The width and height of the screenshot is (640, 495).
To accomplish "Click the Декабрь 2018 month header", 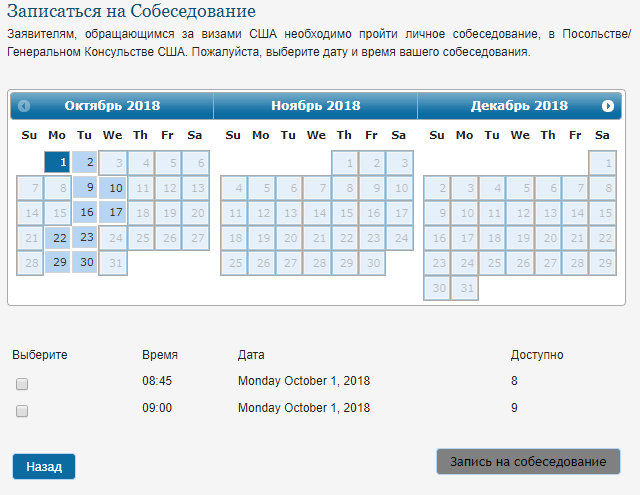I will (x=518, y=106).
